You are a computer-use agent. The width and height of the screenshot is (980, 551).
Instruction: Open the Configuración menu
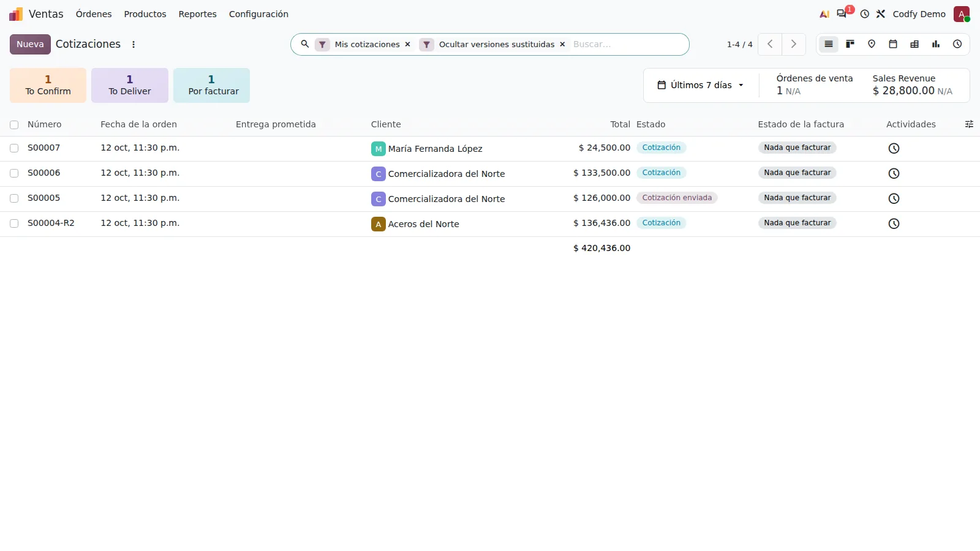258,14
